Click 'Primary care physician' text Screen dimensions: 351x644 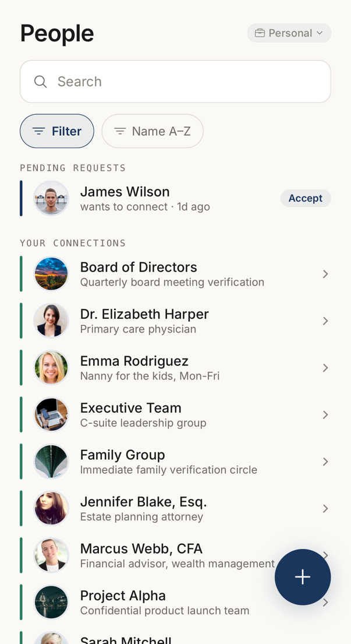pyautogui.click(x=138, y=329)
